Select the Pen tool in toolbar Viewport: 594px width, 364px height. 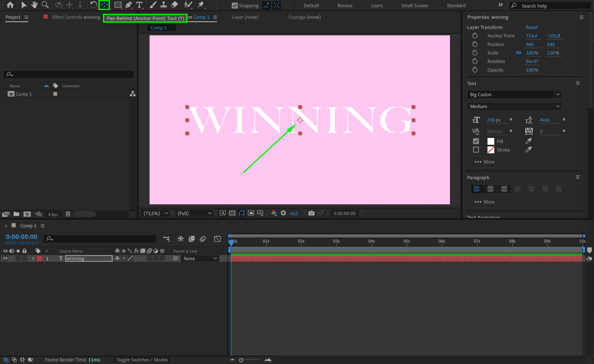tap(128, 5)
